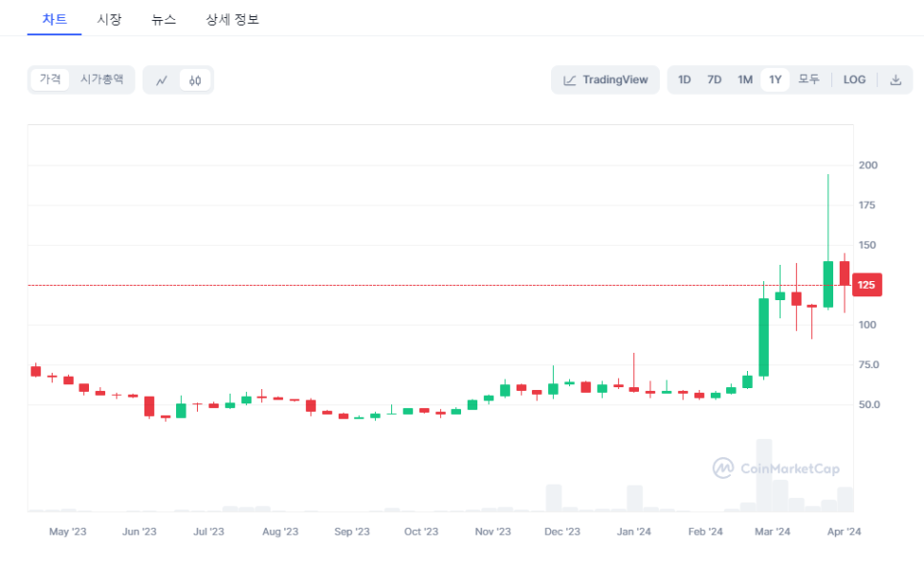This screenshot has width=924, height=565.
Task: Click the download chart icon
Action: coord(895,80)
